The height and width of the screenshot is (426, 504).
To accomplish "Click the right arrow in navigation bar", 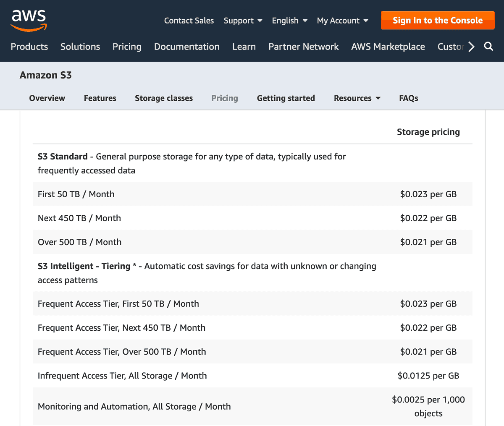I will pos(472,47).
